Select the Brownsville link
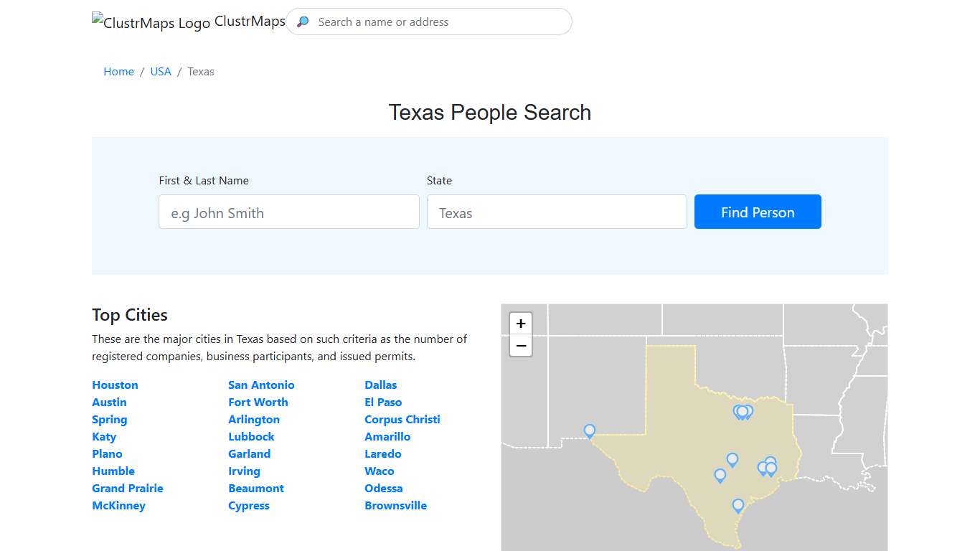 [x=395, y=505]
